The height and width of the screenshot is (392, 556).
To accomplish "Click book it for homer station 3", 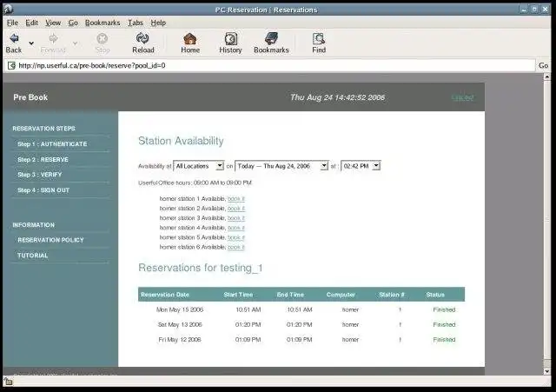I will (x=236, y=218).
